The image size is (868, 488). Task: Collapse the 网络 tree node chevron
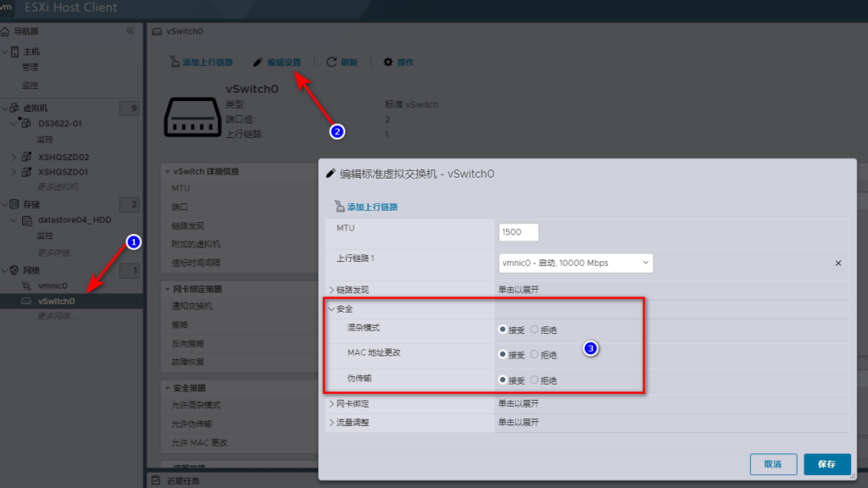4,270
